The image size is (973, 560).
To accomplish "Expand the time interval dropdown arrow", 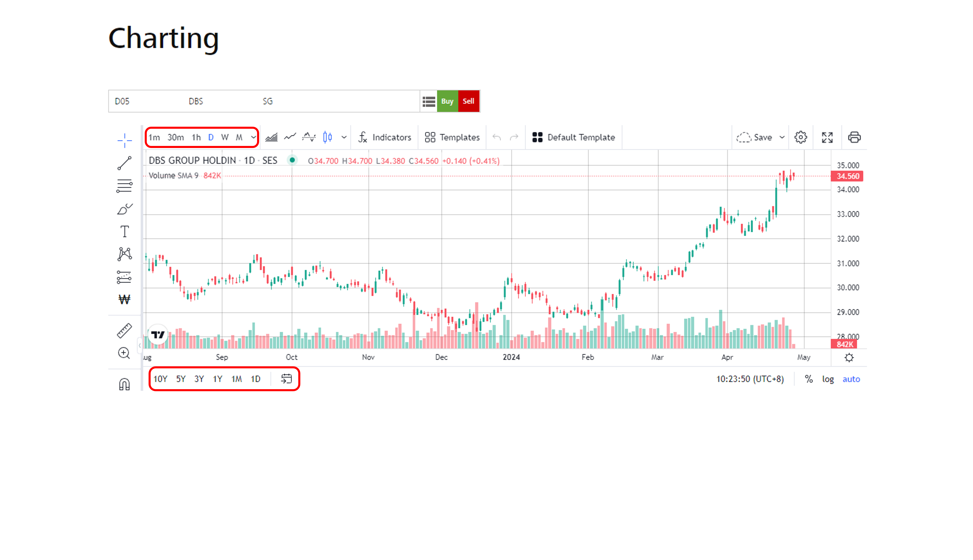I will point(253,137).
